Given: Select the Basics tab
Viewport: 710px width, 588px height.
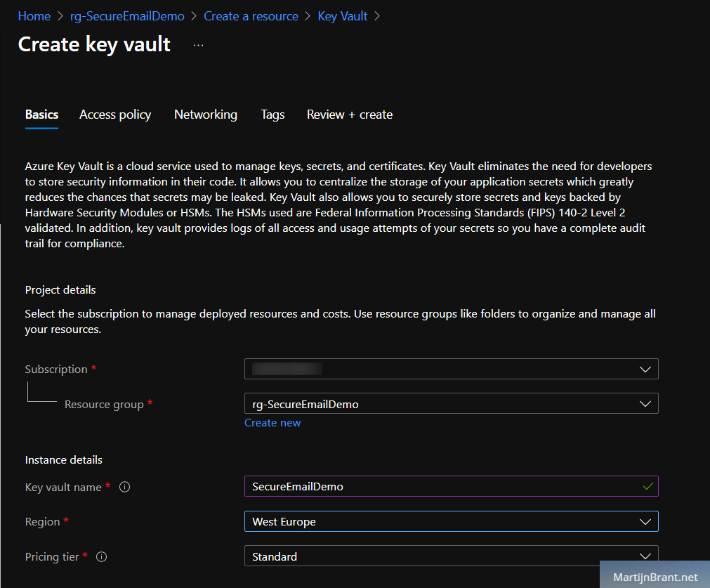Looking at the screenshot, I should (x=41, y=115).
